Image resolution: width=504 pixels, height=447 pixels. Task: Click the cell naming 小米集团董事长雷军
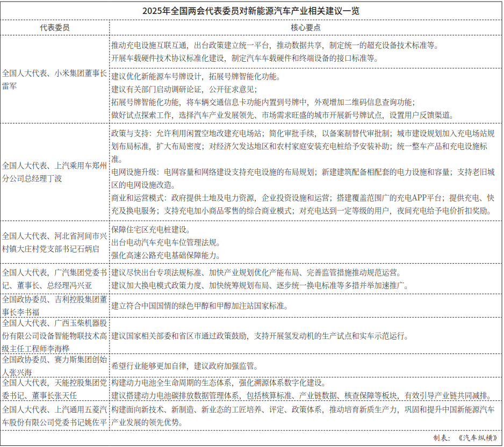coord(54,80)
